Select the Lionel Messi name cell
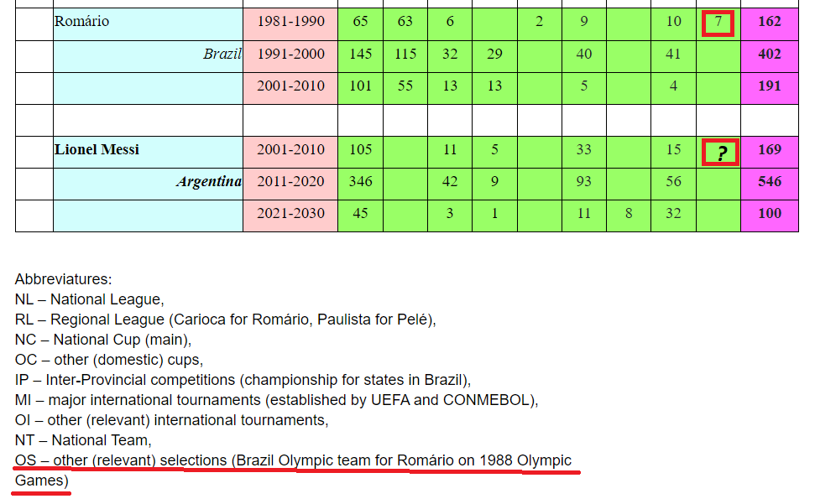This screenshot has height=504, width=815. [x=148, y=152]
